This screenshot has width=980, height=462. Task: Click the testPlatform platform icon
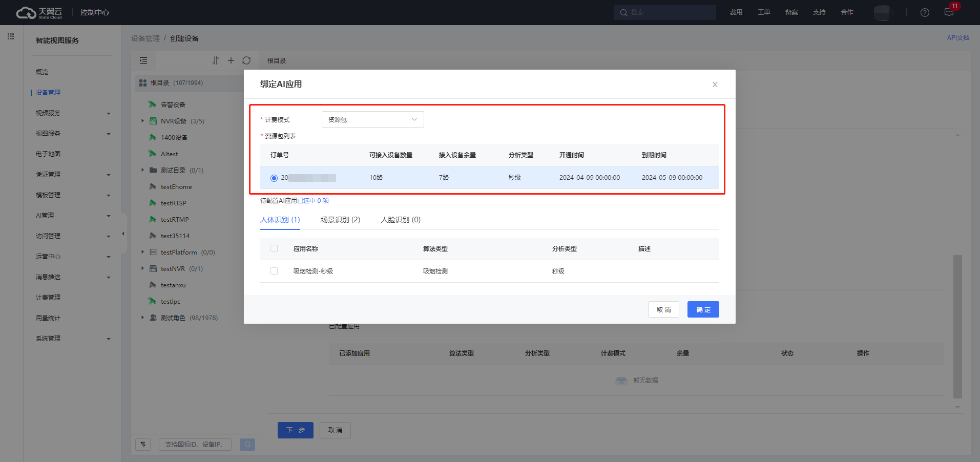click(153, 252)
